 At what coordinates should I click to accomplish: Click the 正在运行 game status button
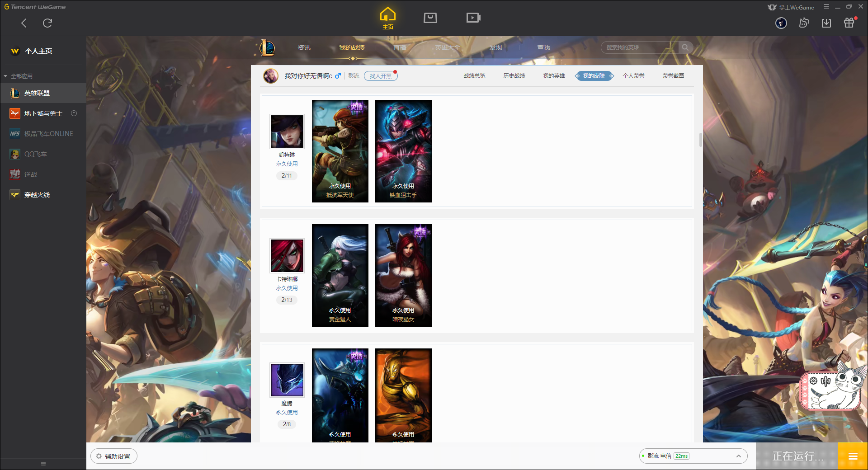point(797,456)
